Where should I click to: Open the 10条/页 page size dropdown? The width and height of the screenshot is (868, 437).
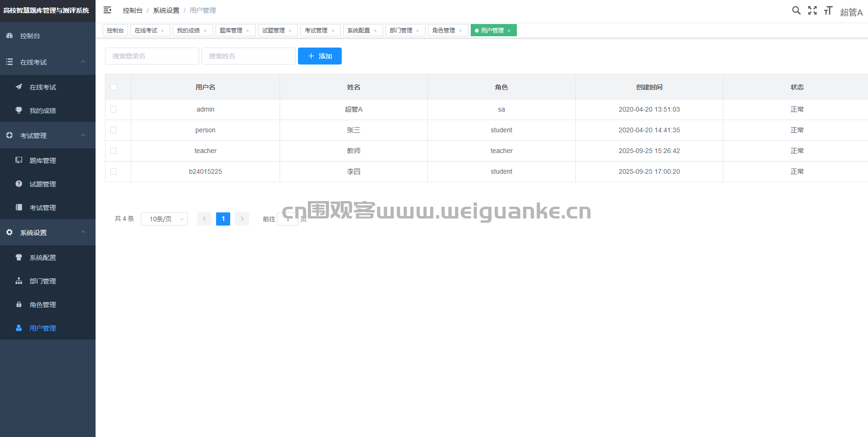click(x=164, y=219)
